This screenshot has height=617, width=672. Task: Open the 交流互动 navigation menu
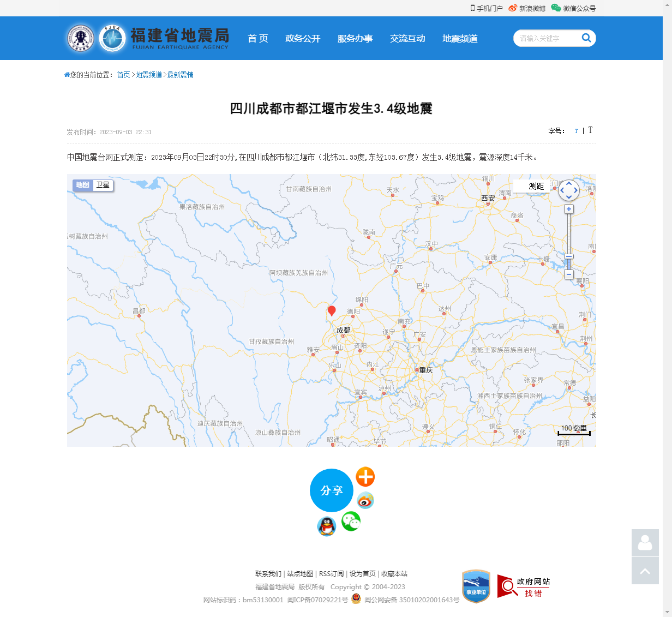click(407, 38)
